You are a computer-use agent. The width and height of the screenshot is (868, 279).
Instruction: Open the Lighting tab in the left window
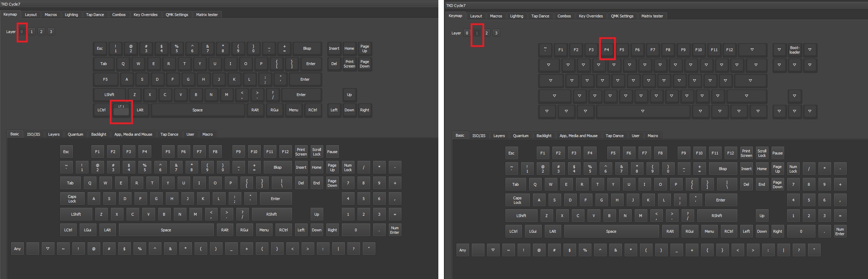click(71, 15)
